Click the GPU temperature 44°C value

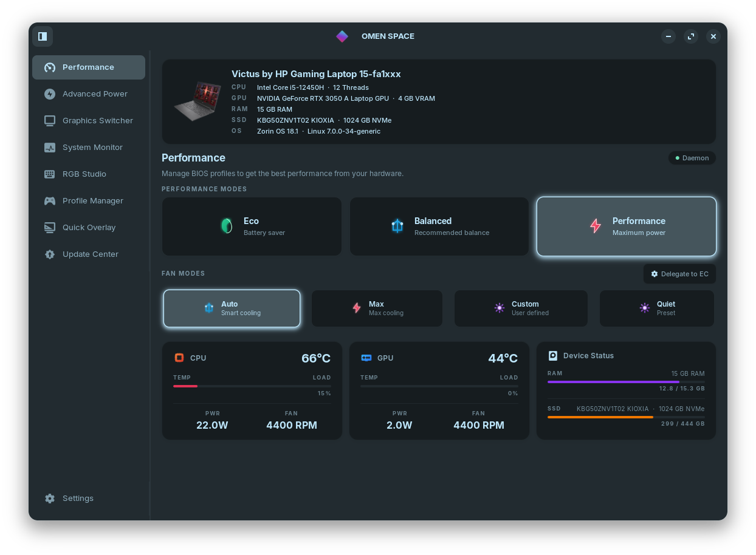(503, 358)
